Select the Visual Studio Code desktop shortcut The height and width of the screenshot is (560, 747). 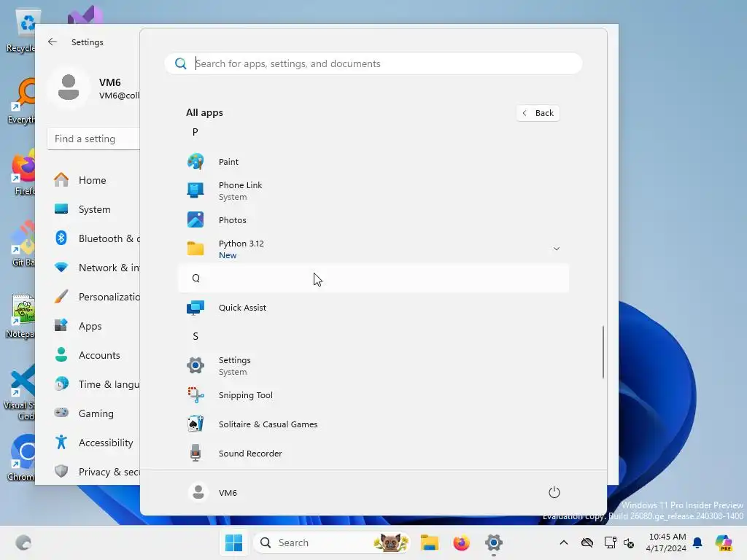19,392
